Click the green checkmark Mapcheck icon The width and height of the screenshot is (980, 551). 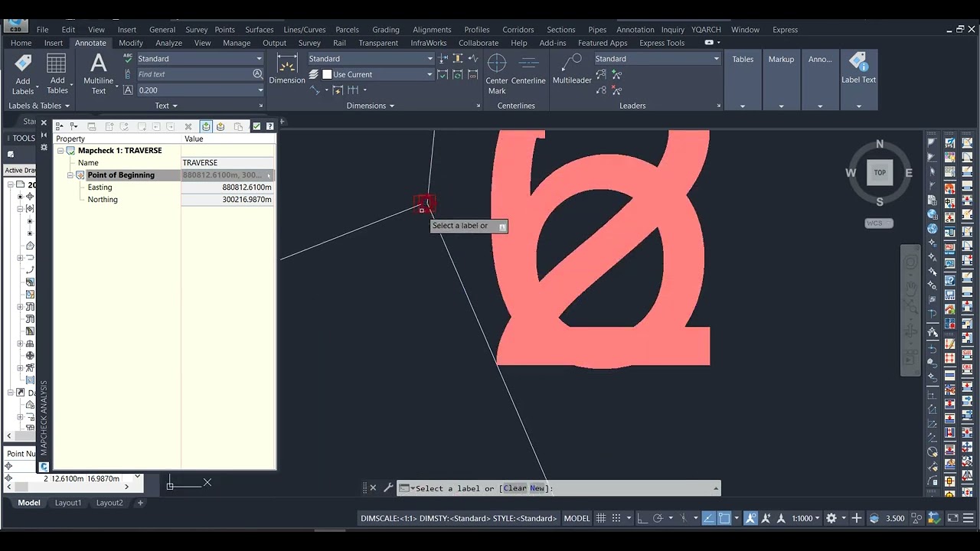256,126
